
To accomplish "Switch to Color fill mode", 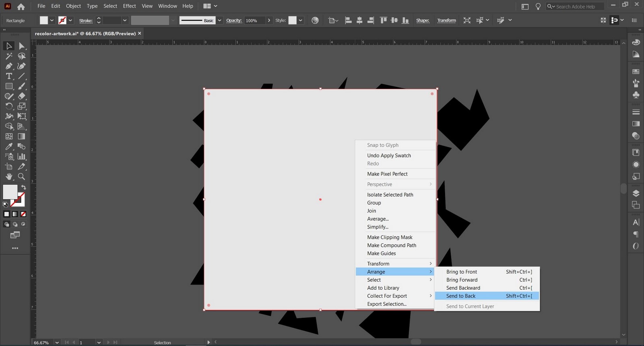I will (x=6, y=214).
